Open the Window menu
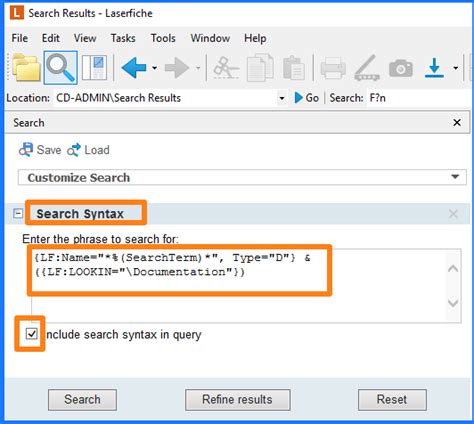Viewport: 474px width, 424px height. (210, 38)
